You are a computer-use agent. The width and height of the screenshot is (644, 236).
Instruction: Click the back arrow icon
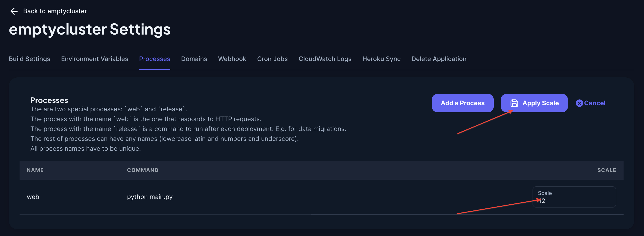point(14,11)
